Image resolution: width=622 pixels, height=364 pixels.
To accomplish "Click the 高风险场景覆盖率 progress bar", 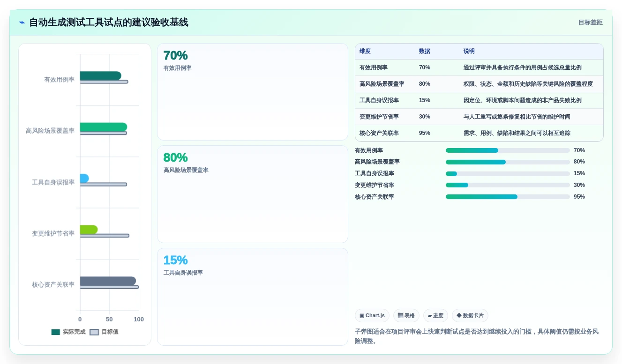I will tap(508, 162).
